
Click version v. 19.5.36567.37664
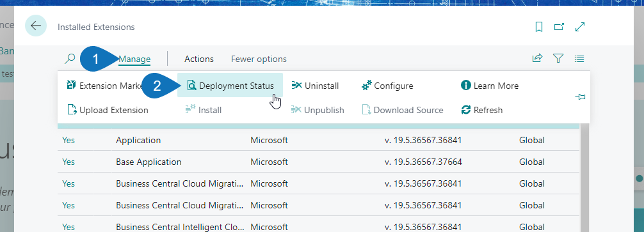pos(423,162)
